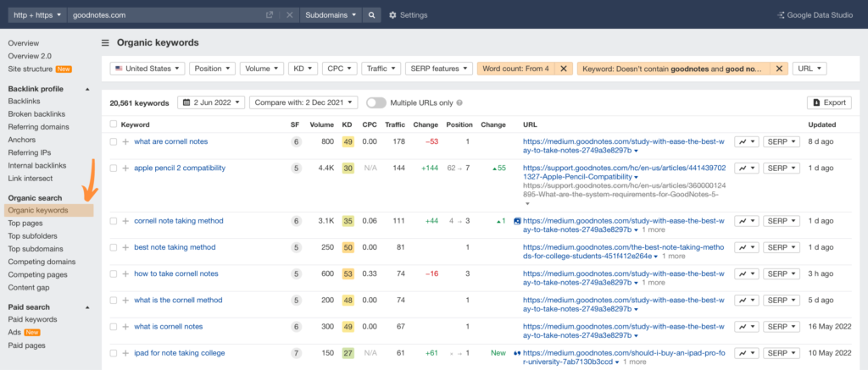Screen dimensions: 868x370
Task: Open the KD filter dropdown
Action: (x=303, y=69)
